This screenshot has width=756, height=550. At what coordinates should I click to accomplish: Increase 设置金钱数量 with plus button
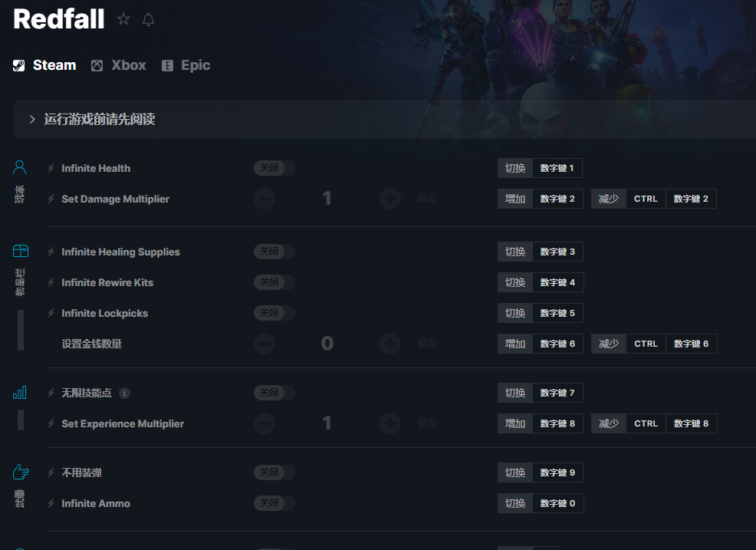tap(390, 344)
